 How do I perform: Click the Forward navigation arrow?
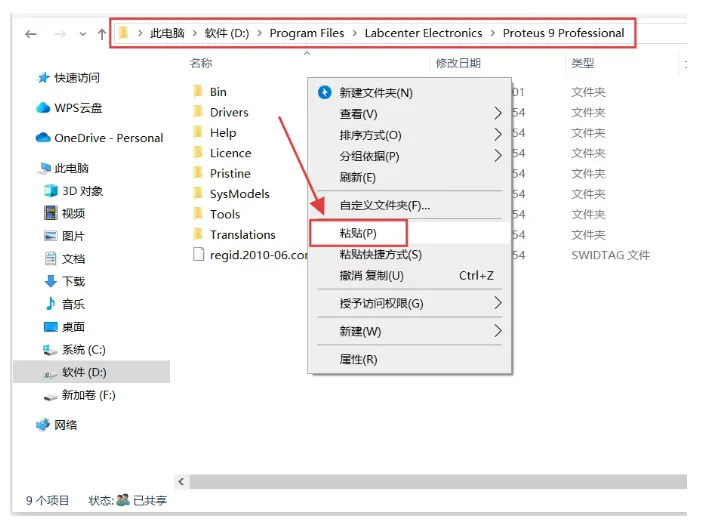(59, 34)
